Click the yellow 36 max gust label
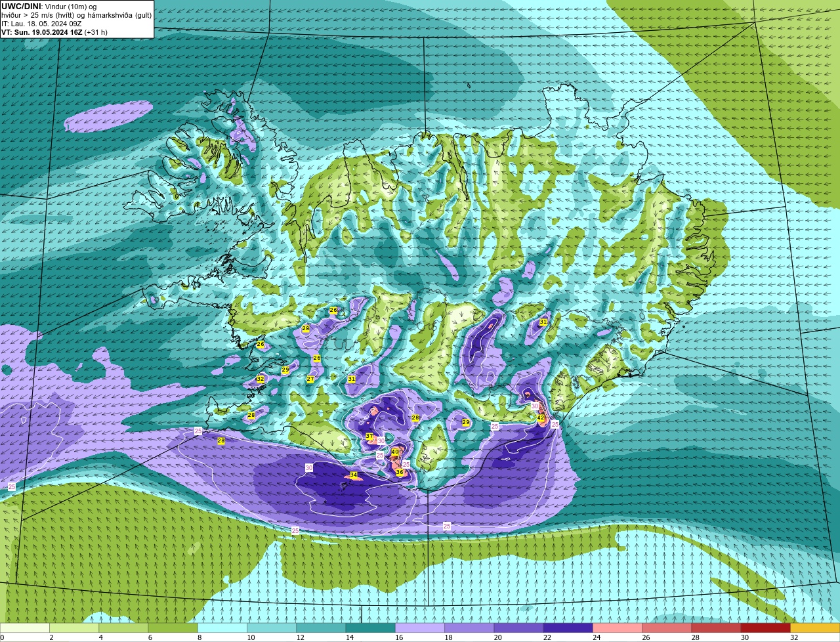 [x=399, y=472]
